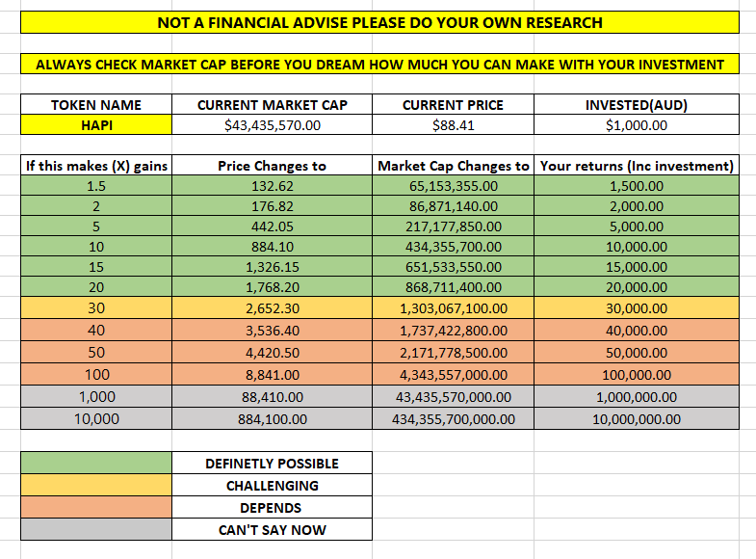
Task: Click the CURRENT PRICE header cell
Action: (453, 105)
